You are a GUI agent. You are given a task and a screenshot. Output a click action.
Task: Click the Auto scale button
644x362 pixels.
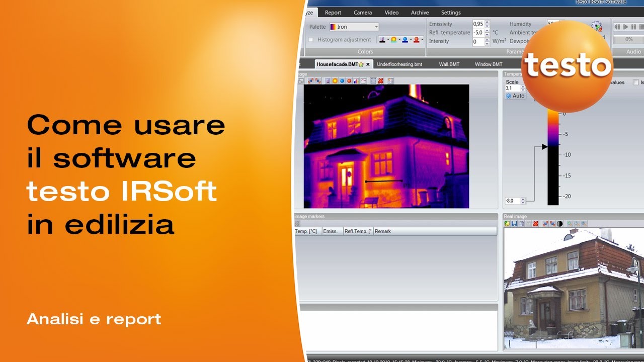pyautogui.click(x=515, y=96)
